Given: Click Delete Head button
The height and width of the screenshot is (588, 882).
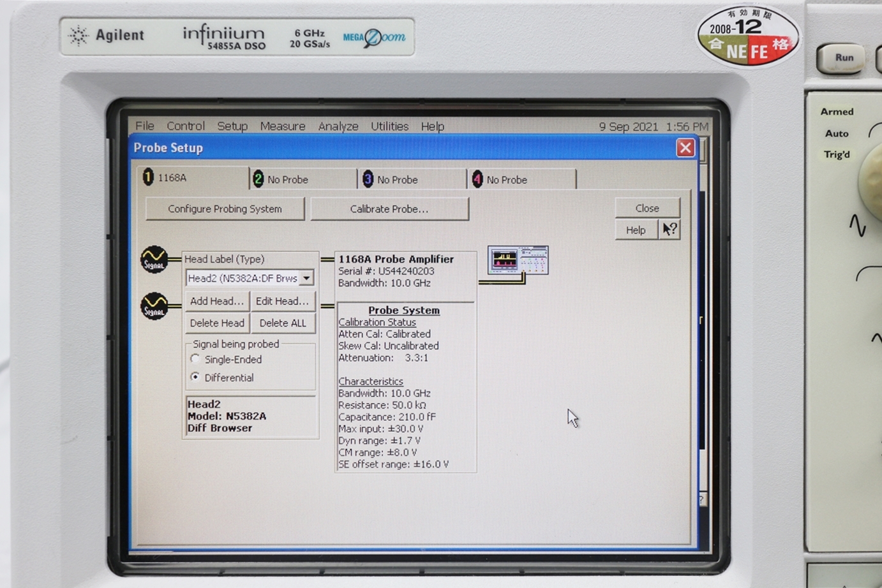Looking at the screenshot, I should (x=216, y=323).
